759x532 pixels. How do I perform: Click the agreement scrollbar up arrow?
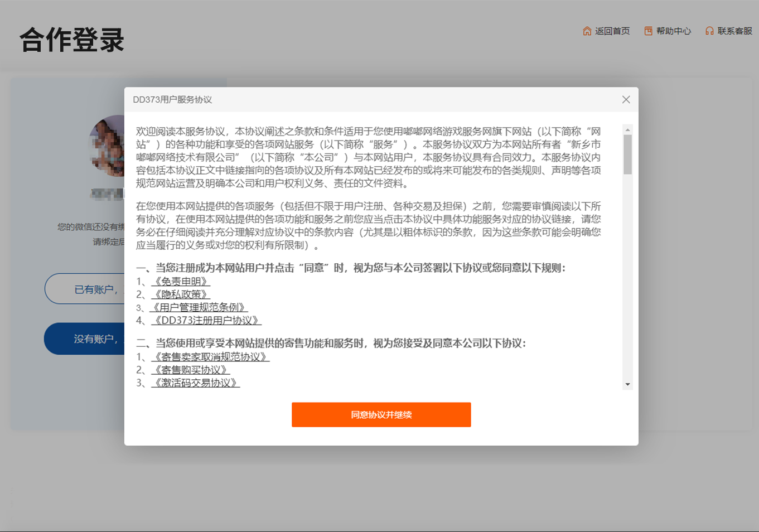pyautogui.click(x=627, y=130)
